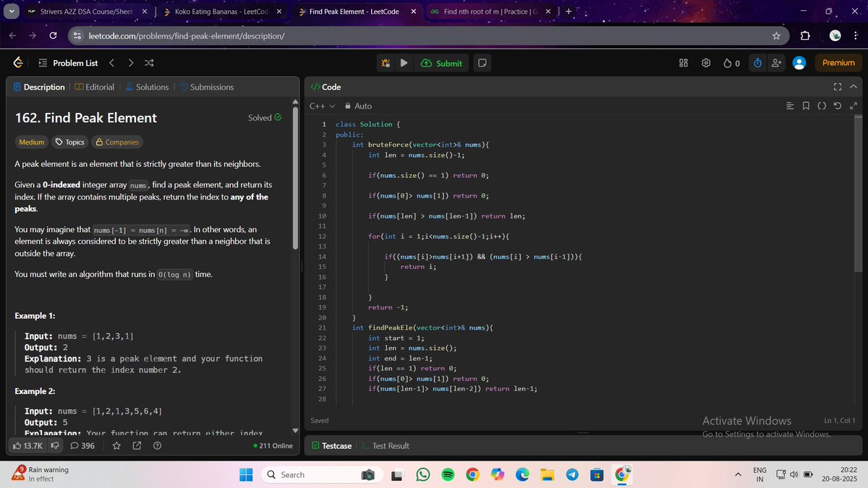Open the layout grid icon
Screen dimensions: 868x488
coord(684,63)
